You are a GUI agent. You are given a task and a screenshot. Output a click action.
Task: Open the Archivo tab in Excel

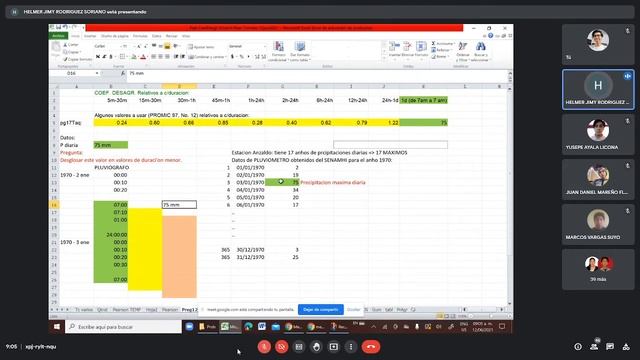click(58, 36)
